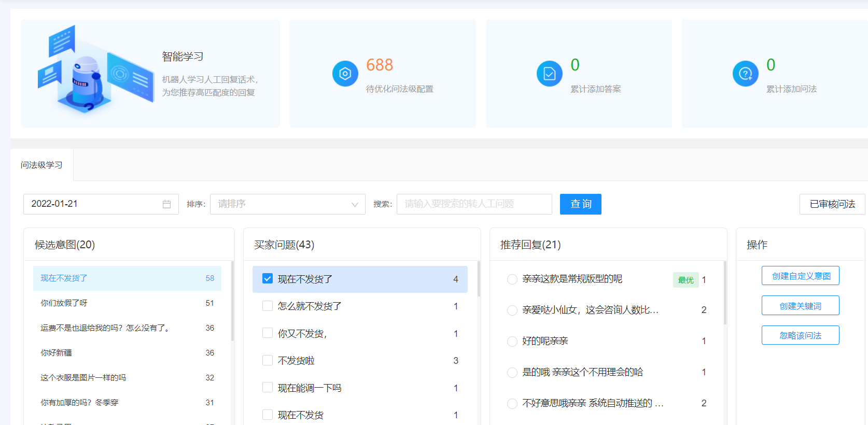Pick radio 是的哦 亲亲这个不用理会的哈

click(x=512, y=373)
